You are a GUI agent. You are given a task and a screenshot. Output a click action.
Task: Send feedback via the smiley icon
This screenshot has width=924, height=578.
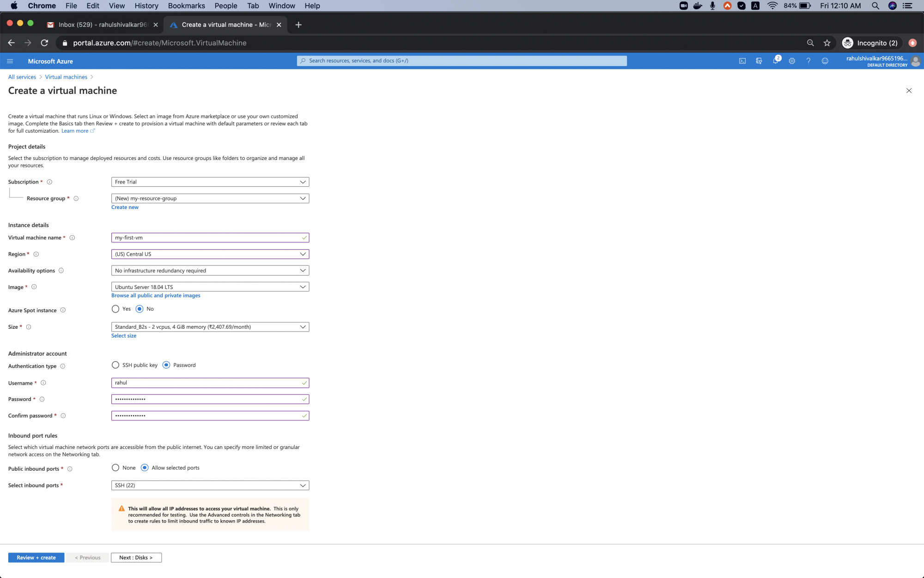pyautogui.click(x=826, y=61)
